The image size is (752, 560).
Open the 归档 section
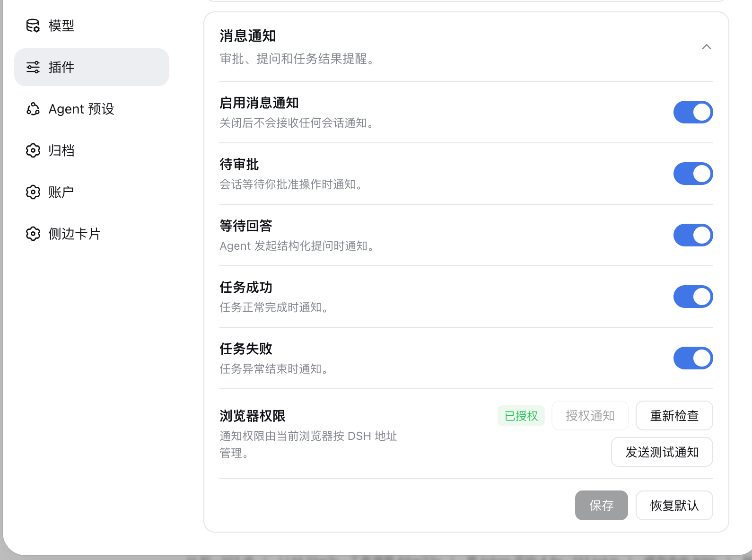coord(92,150)
